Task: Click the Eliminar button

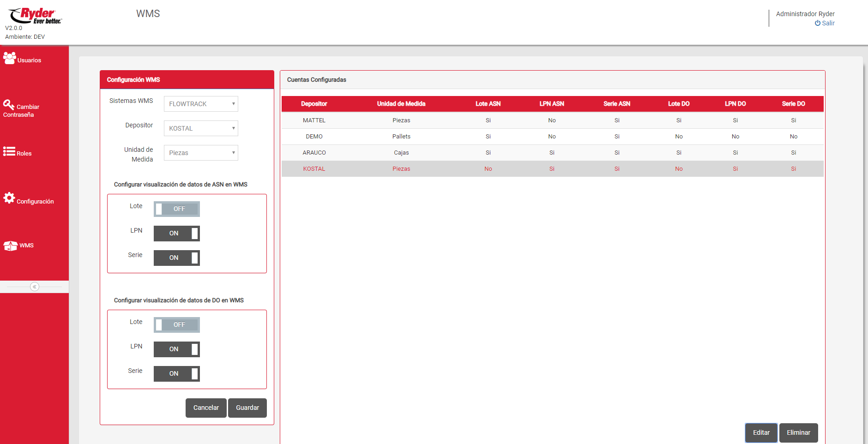Action: [798, 432]
